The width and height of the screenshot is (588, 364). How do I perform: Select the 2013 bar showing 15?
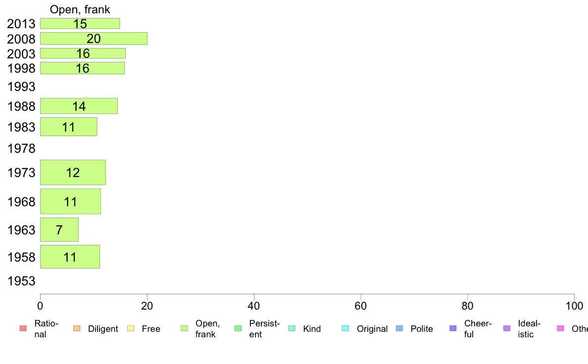coord(80,24)
